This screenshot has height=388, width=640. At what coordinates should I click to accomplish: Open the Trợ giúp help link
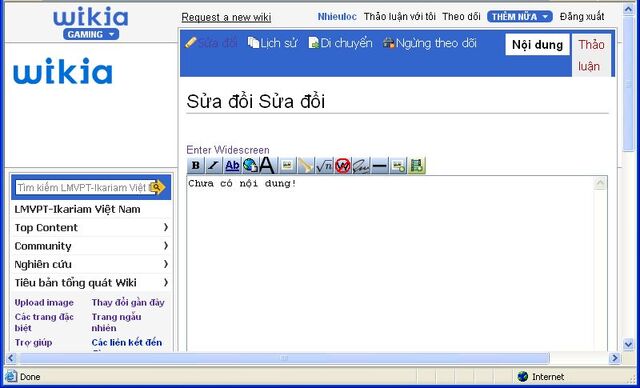[33, 343]
